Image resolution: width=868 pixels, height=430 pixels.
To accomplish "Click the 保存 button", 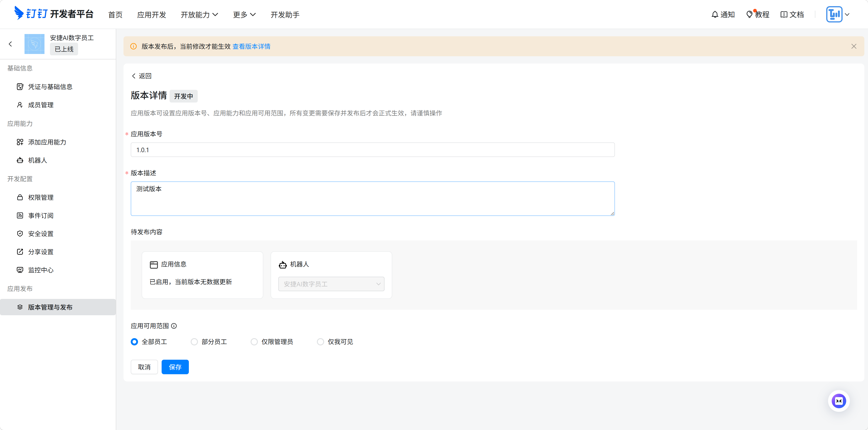I will pos(175,367).
